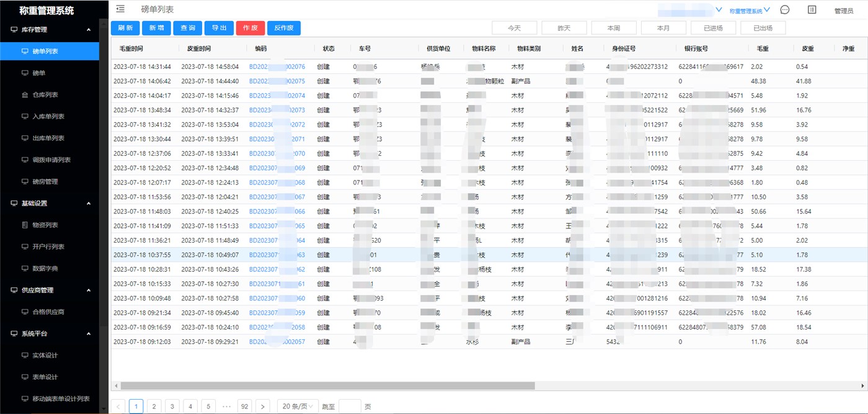Collapse the sidebar with the menu fold icon
868x414 pixels.
click(x=120, y=9)
